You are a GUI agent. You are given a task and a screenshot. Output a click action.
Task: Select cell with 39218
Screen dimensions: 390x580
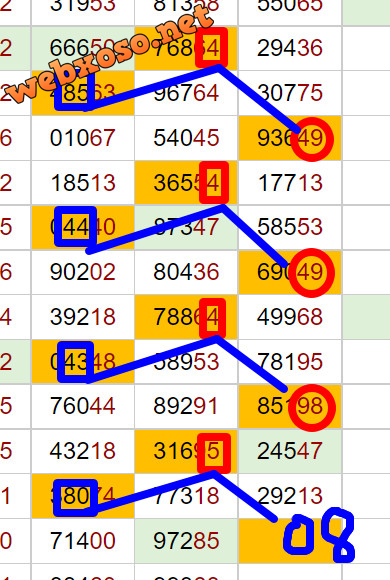[x=83, y=317]
